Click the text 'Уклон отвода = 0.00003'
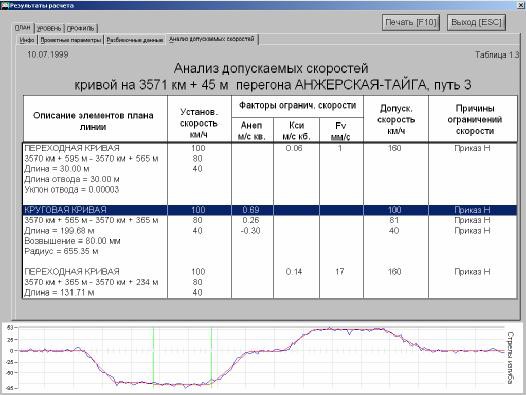Image resolution: width=526 pixels, height=395 pixels. 72,190
